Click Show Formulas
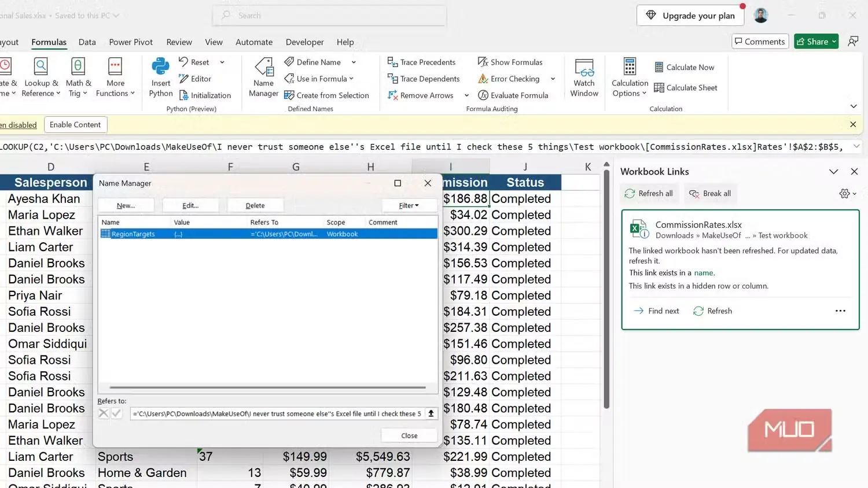 pos(510,62)
